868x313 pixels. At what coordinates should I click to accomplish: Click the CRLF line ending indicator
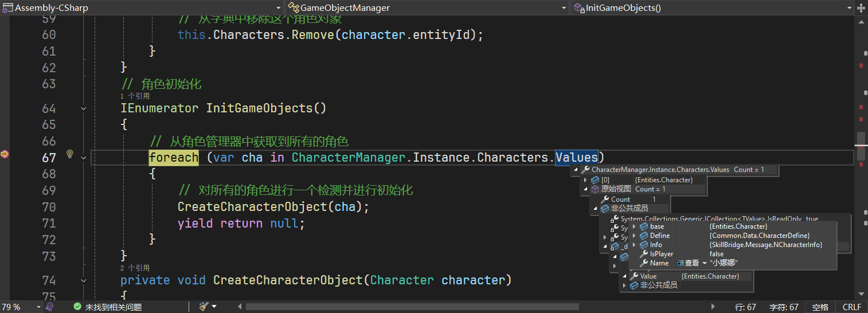tap(851, 307)
